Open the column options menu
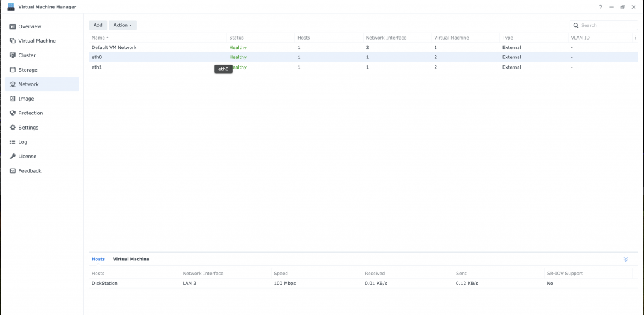The width and height of the screenshot is (644, 315). click(x=635, y=38)
